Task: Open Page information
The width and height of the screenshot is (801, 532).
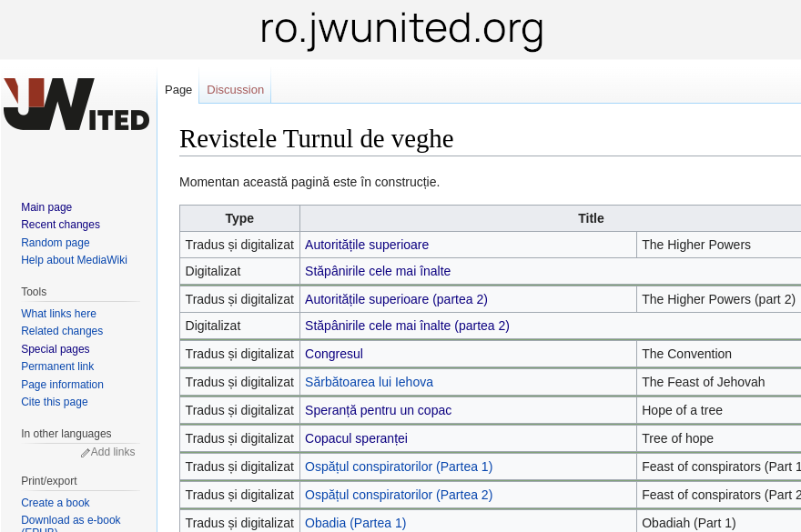Action: [x=62, y=385]
